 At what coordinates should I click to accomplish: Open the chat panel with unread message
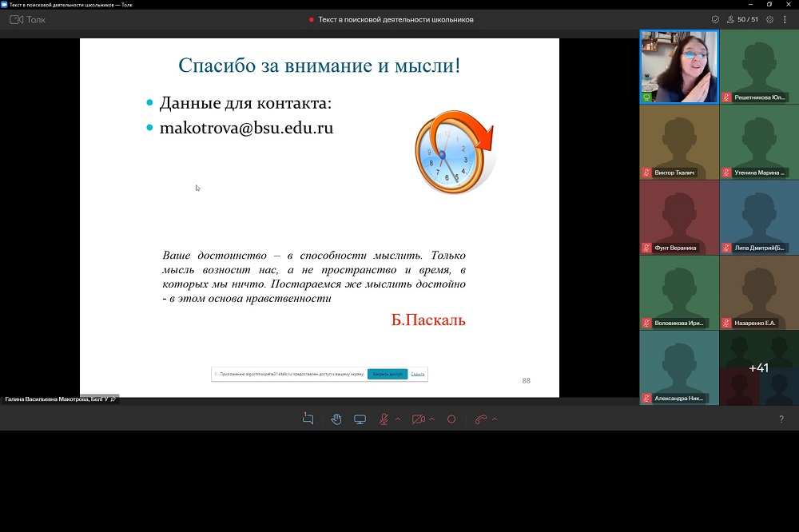pos(308,419)
